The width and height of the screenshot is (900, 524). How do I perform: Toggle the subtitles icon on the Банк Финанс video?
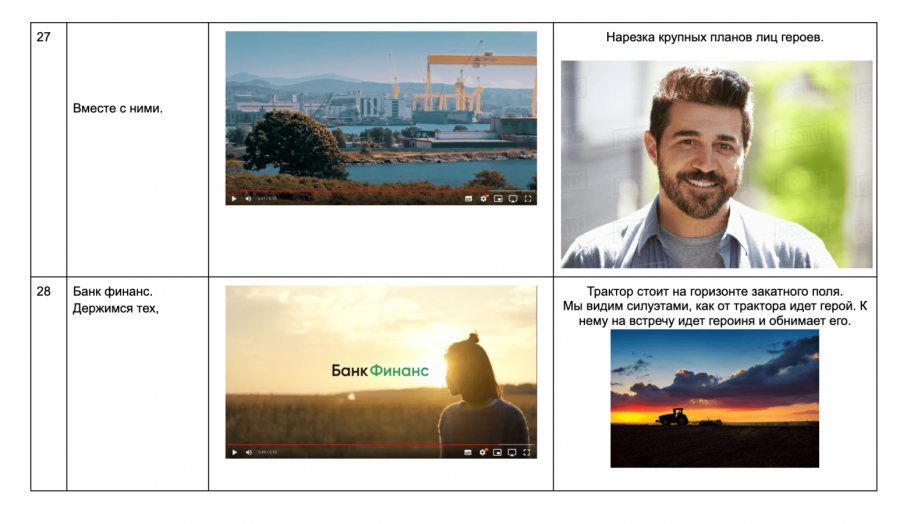point(468,452)
